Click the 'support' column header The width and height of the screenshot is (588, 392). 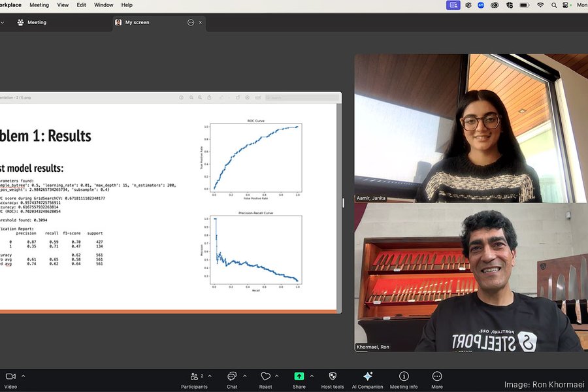[95, 233]
